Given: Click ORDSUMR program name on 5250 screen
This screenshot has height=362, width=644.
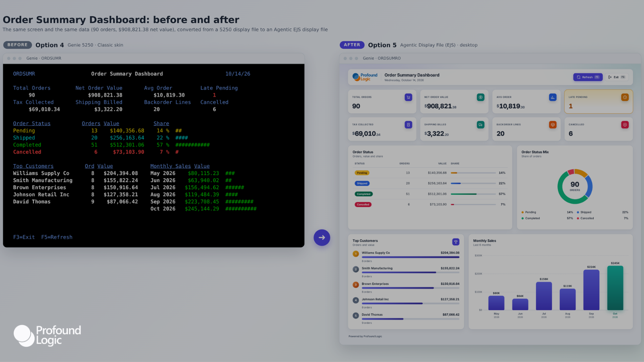Looking at the screenshot, I should click(24, 74).
